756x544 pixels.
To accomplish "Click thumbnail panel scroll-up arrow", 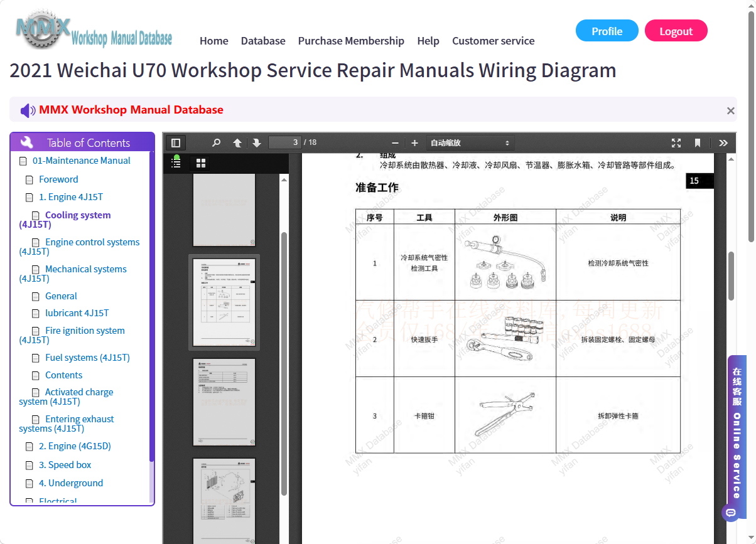I will (284, 180).
